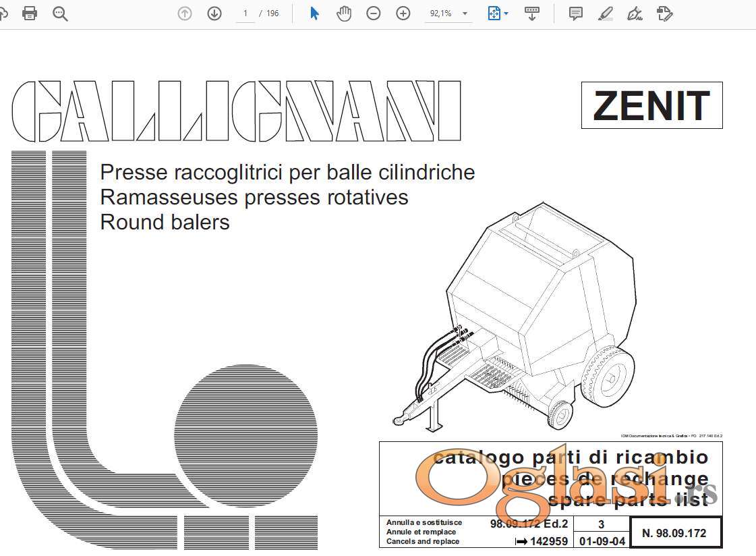Click the round baler illustration
Image resolution: width=756 pixels, height=556 pixels.
coord(516,317)
